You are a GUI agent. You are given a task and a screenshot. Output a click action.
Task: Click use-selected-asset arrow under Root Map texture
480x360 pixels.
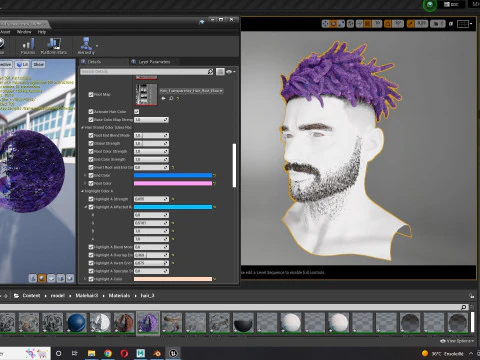(x=163, y=99)
